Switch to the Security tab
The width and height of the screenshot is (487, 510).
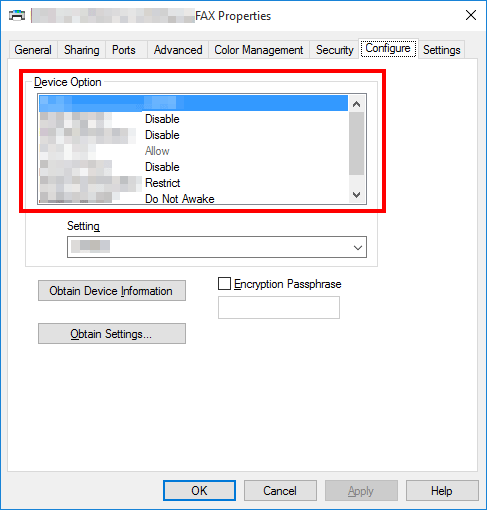pos(334,50)
